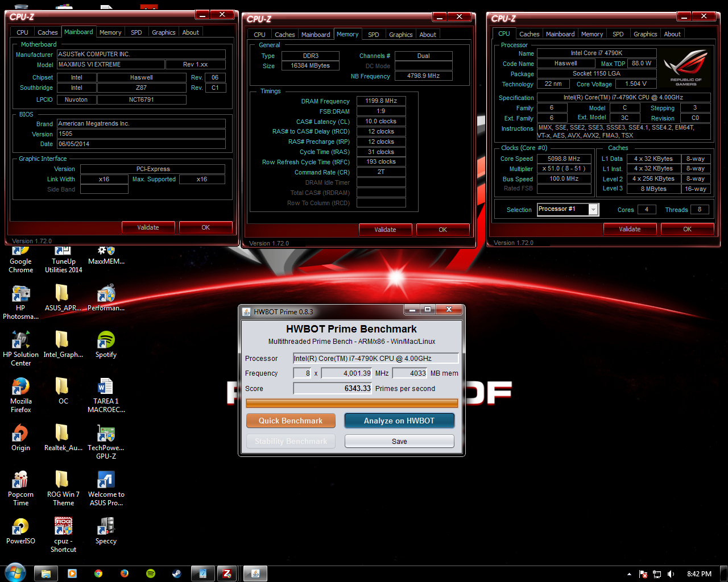The height and width of the screenshot is (582, 728).
Task: Click NB Frequency value 4798.9 MHz
Action: (424, 76)
